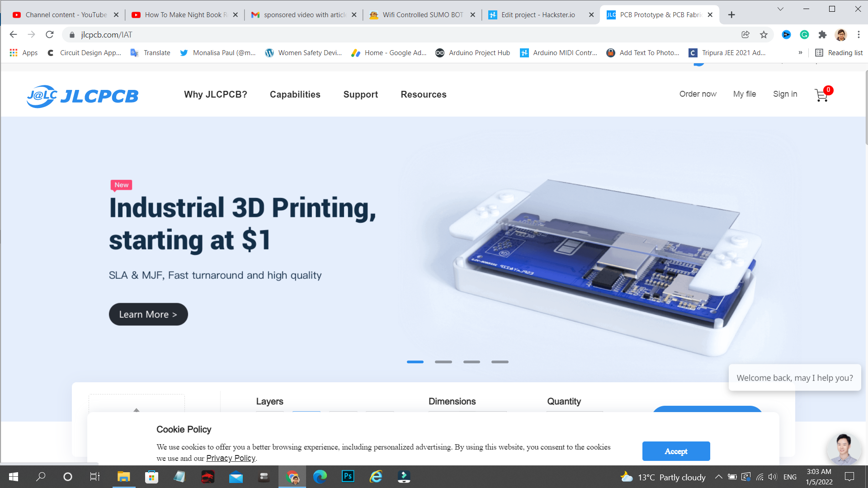Open the chat support avatar

844,449
